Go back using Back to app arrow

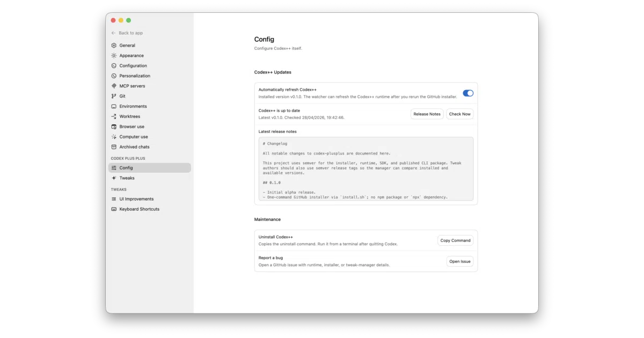(114, 33)
